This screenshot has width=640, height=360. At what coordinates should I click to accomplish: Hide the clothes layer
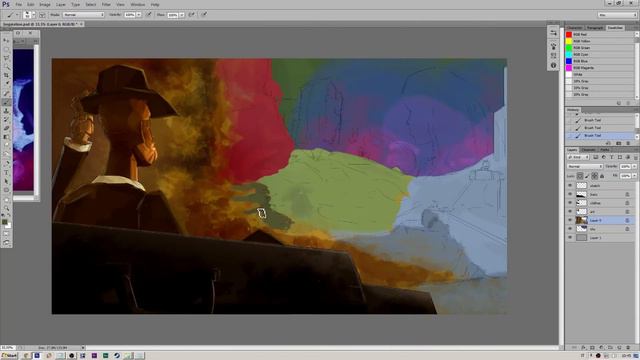(x=570, y=203)
